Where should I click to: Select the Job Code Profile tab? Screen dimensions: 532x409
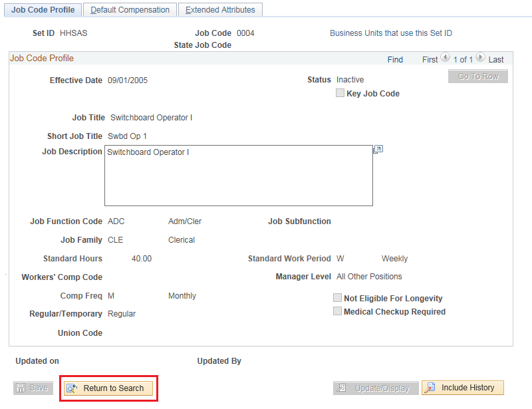pos(42,10)
